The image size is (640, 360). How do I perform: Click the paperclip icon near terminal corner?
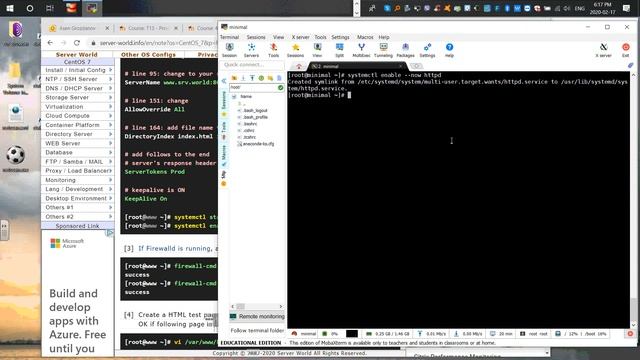click(631, 65)
